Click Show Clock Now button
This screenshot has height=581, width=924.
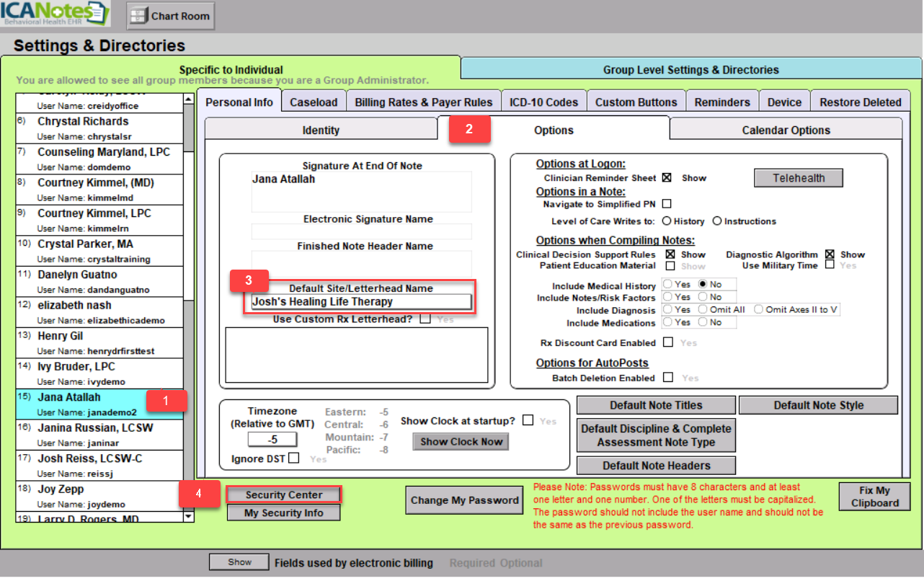point(461,442)
